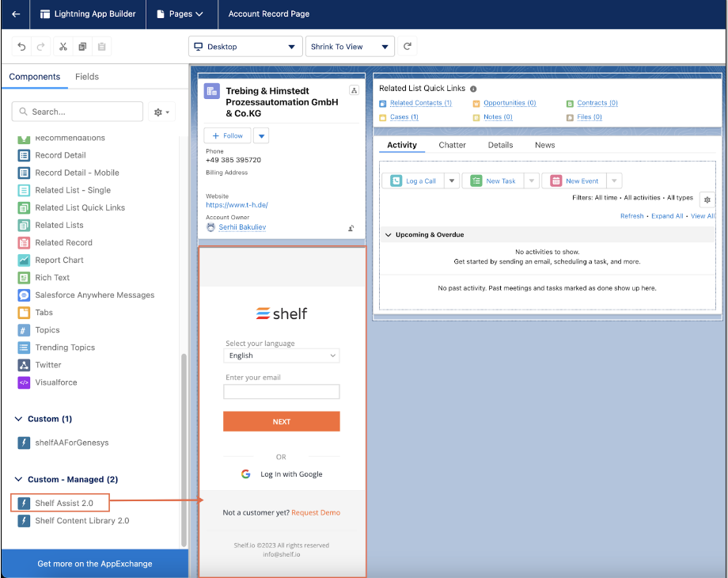
Task: Open Log a Call dropdown arrow
Action: pyautogui.click(x=452, y=181)
